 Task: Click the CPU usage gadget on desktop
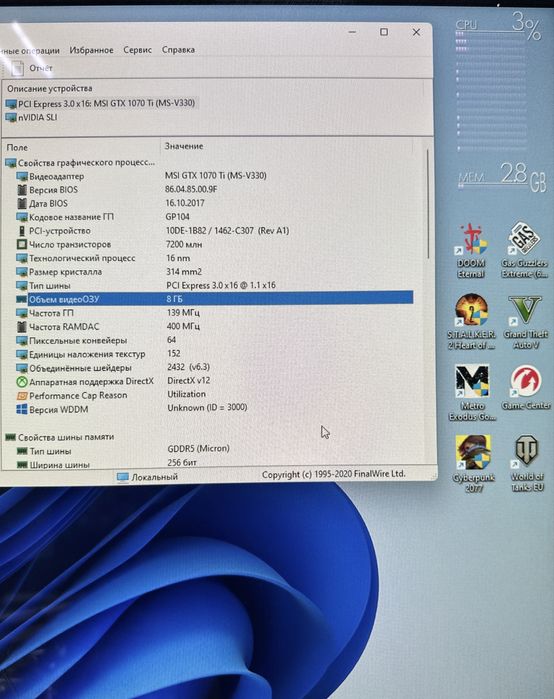tap(499, 80)
